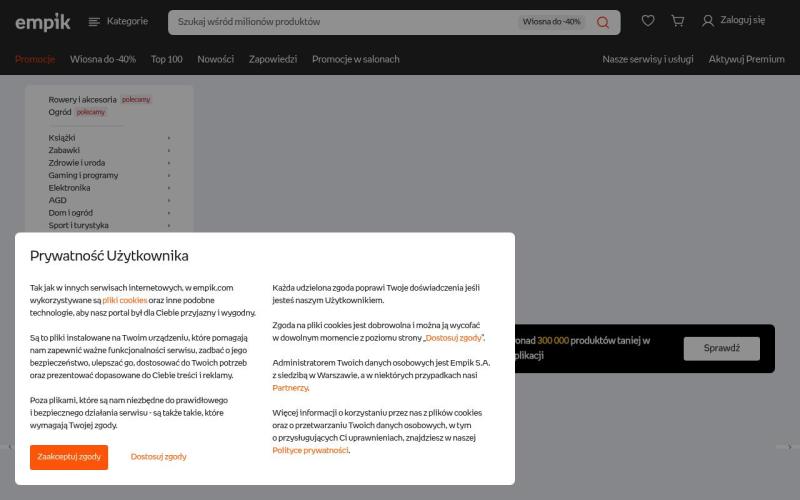This screenshot has height=500, width=800.
Task: Click the Sprawdź button in banner
Action: 721,349
